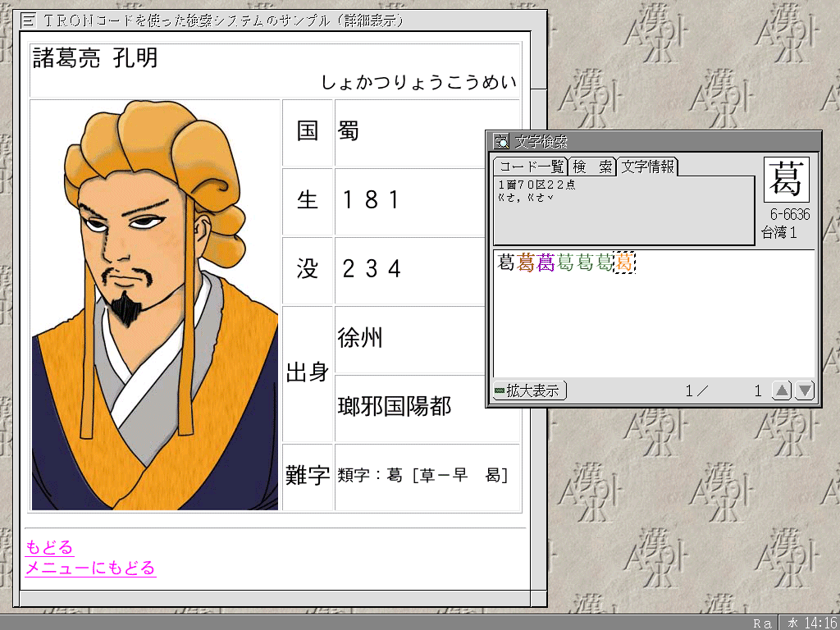The width and height of the screenshot is (840, 630).
Task: Click the large 葛 character preview box
Action: 787,180
